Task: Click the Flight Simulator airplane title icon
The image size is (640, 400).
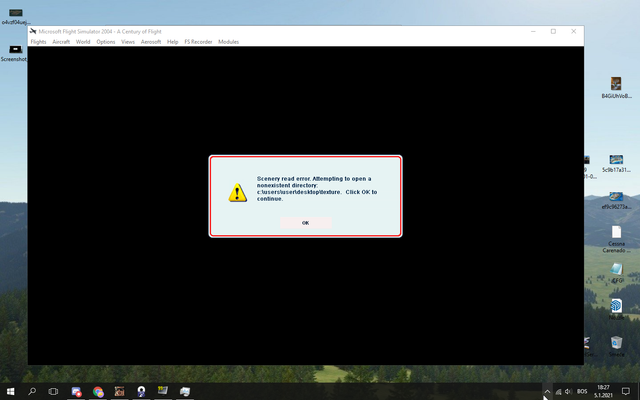Action: 33,31
